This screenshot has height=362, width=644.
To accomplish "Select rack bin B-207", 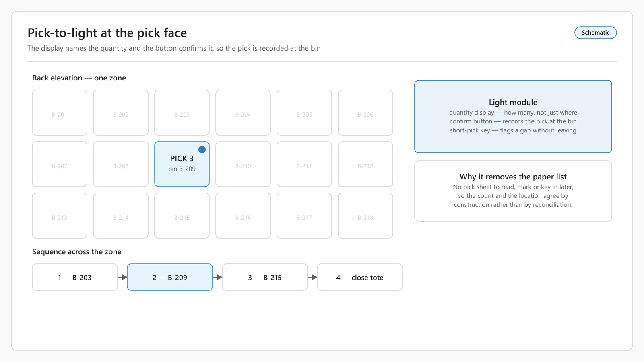I will pyautogui.click(x=60, y=164).
